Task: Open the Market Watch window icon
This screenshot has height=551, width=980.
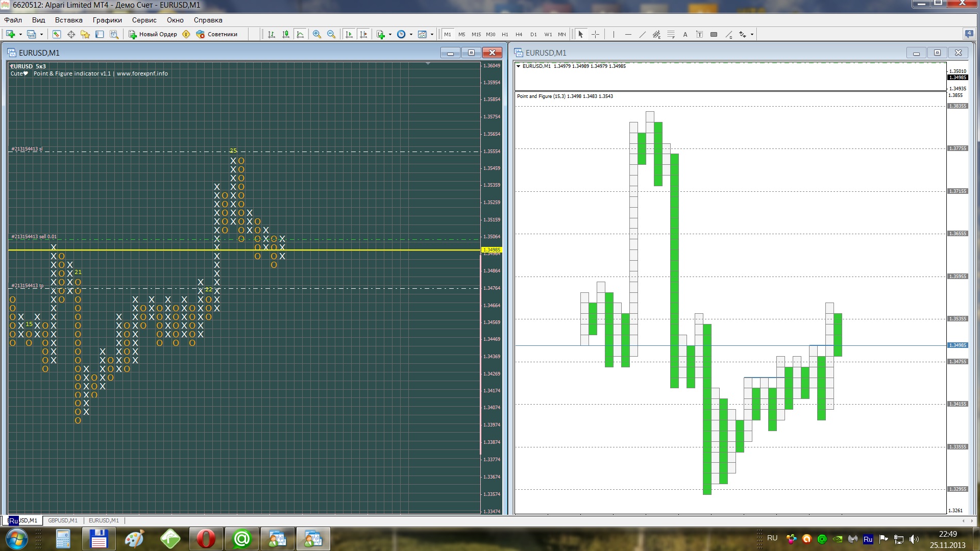Action: (x=57, y=34)
